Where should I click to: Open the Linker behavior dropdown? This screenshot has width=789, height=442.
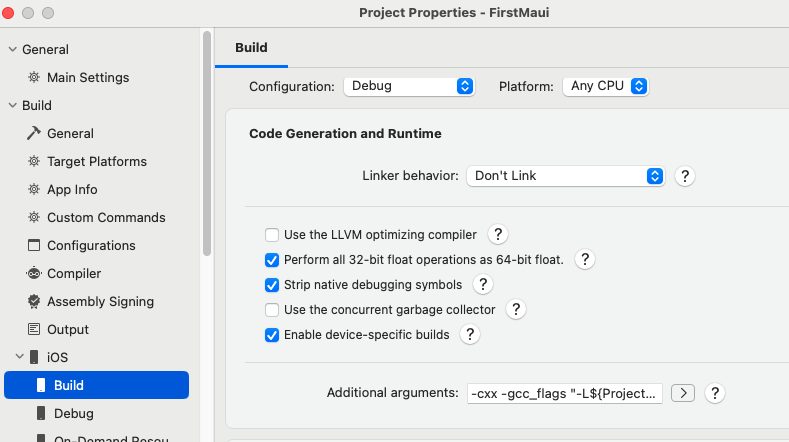pos(565,176)
